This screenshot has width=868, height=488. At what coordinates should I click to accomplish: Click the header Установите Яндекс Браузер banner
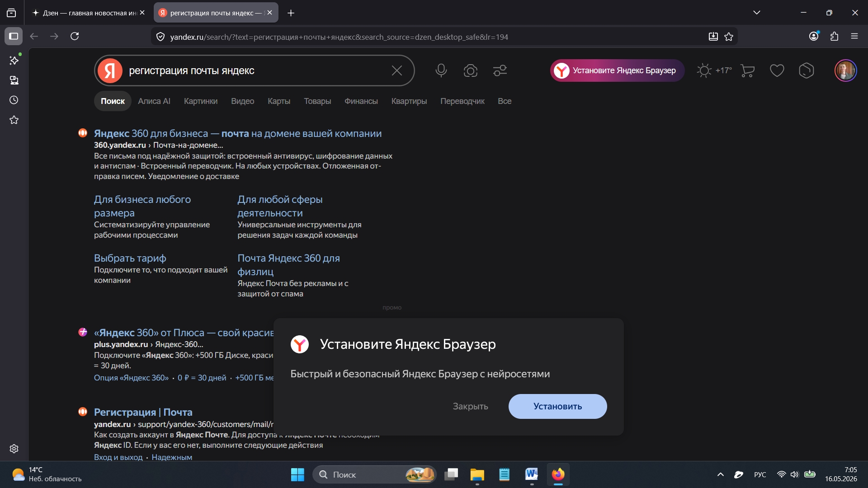pos(617,70)
